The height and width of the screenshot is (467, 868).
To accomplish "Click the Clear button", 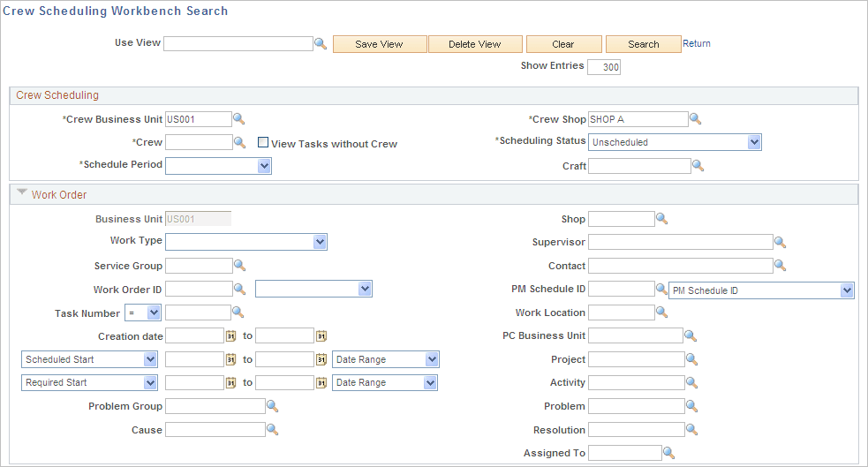I will (563, 44).
